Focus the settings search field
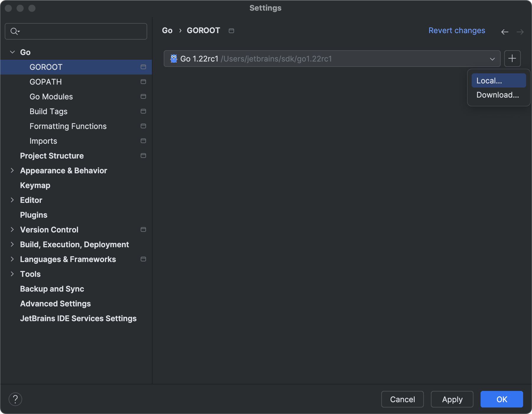 click(x=83, y=31)
